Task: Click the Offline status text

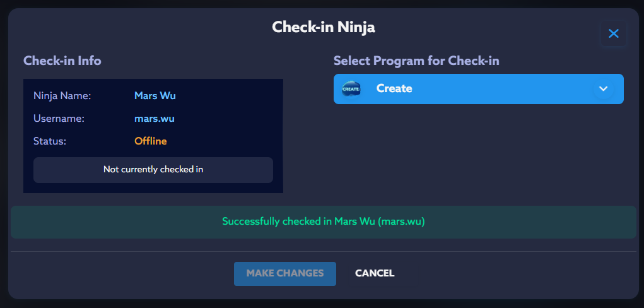Action: (x=151, y=141)
